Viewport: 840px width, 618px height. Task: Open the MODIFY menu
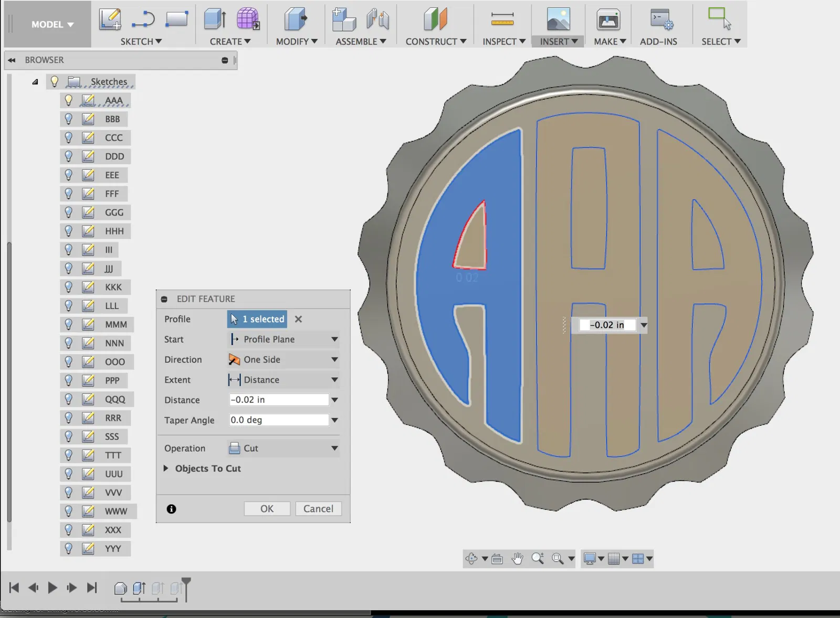[x=297, y=41]
